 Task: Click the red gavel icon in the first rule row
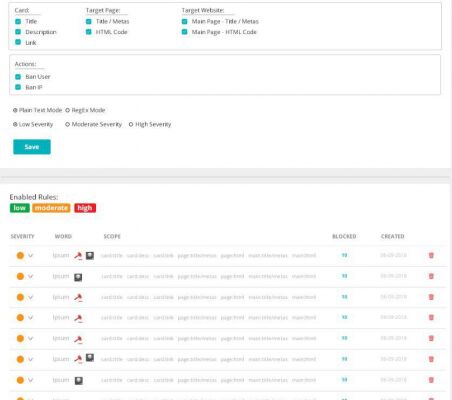78,256
